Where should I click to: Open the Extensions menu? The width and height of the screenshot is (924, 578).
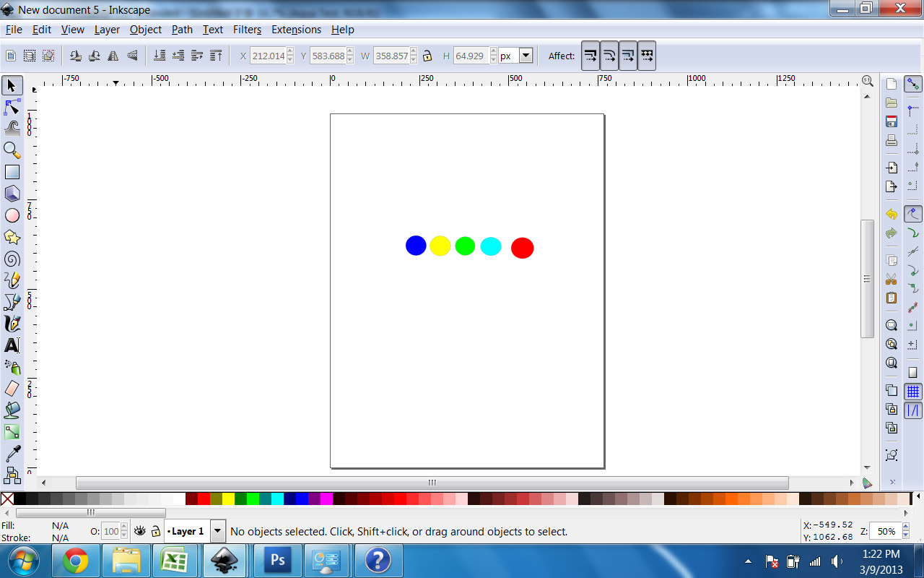296,30
